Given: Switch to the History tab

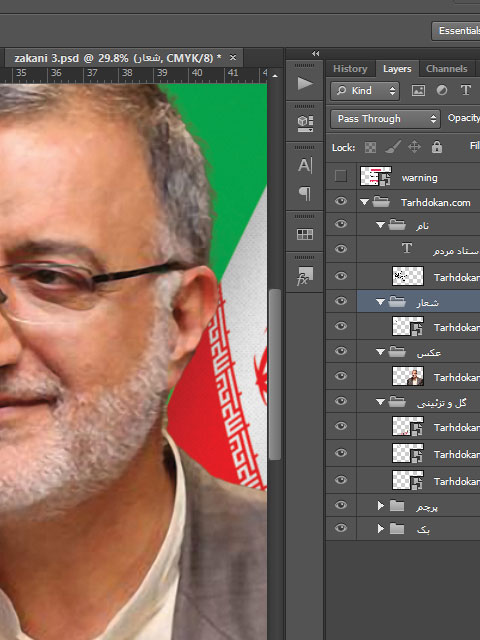Looking at the screenshot, I should (x=350, y=69).
